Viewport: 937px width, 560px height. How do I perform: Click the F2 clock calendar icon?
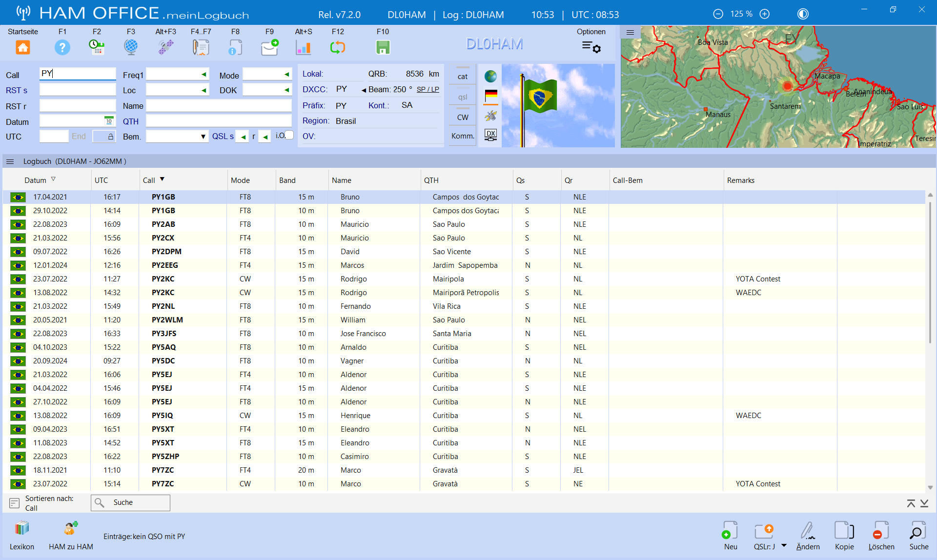click(97, 47)
